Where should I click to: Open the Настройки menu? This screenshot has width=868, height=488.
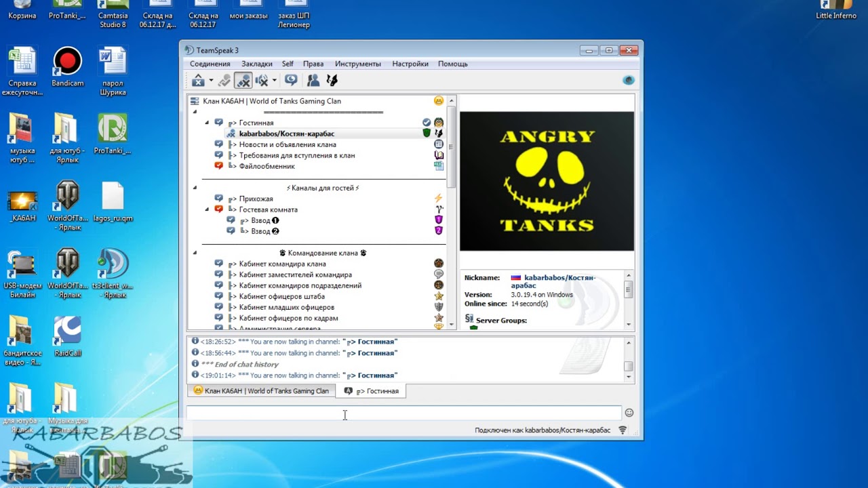410,64
